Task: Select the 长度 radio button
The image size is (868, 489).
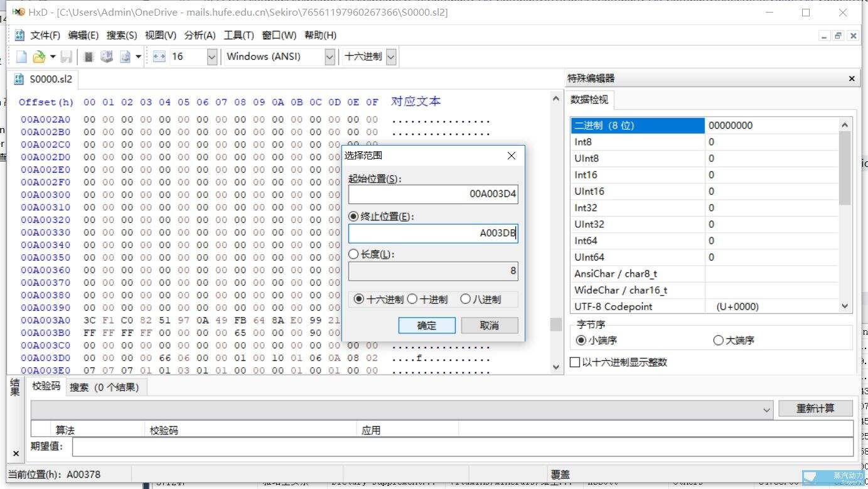Action: coord(353,254)
